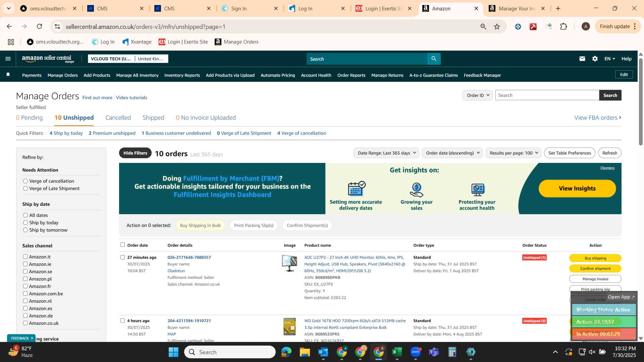Open the Seller Central hamburger menu

8,59
